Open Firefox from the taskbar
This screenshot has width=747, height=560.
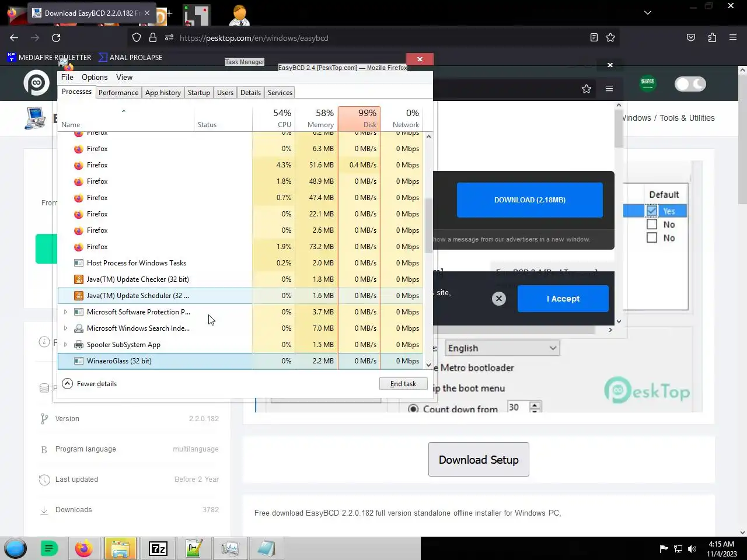coord(83,548)
